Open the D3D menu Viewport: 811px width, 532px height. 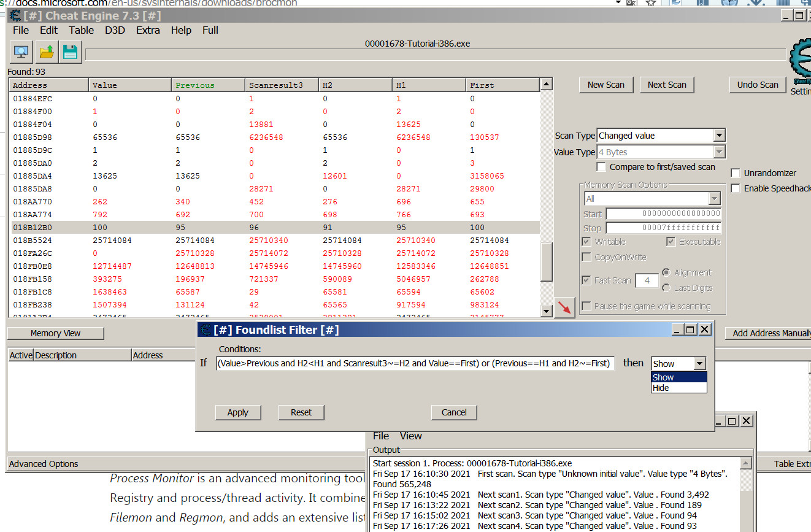[115, 30]
